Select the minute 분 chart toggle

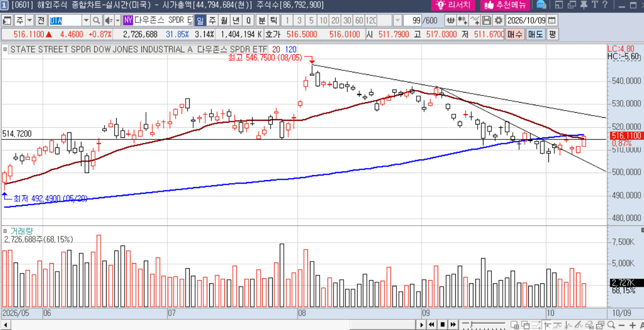pos(262,21)
